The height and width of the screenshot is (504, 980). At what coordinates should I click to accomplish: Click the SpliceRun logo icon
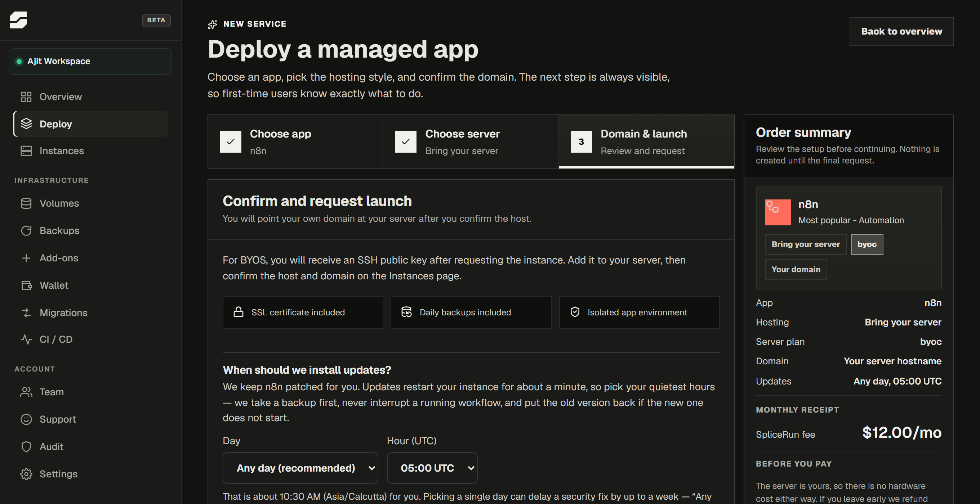pos(18,20)
